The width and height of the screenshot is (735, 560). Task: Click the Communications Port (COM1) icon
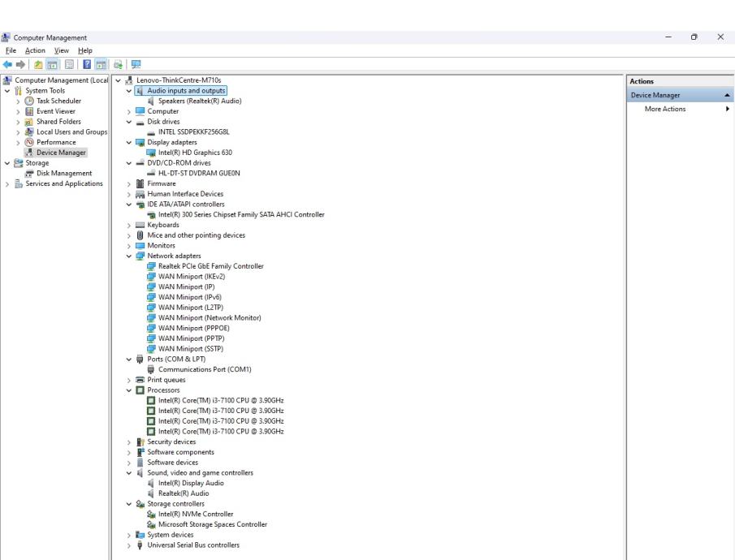(151, 369)
